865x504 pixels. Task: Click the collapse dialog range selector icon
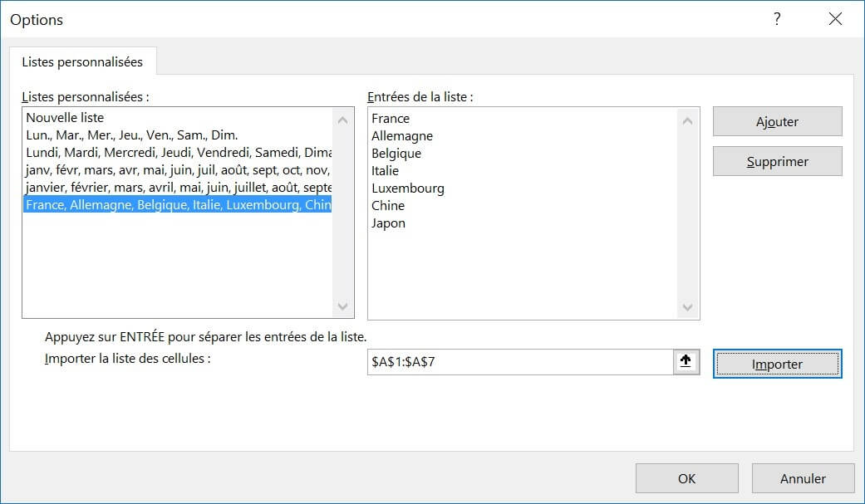[686, 362]
